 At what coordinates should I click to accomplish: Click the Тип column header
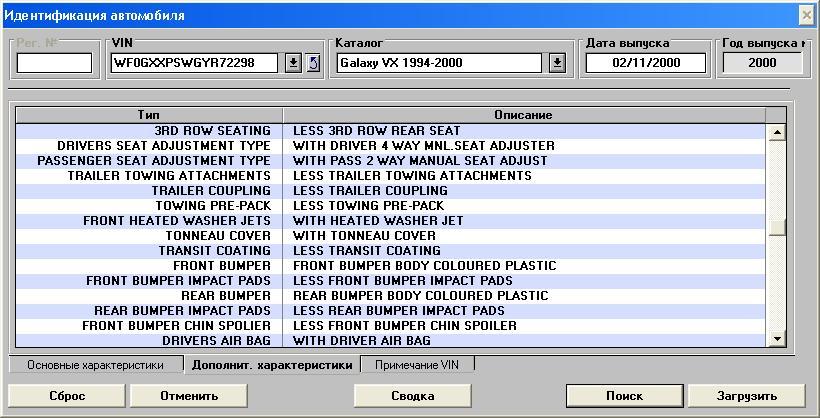click(x=148, y=115)
